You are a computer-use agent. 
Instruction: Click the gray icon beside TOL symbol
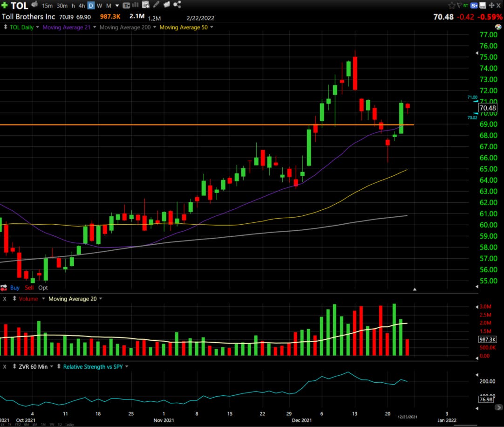pos(34,5)
